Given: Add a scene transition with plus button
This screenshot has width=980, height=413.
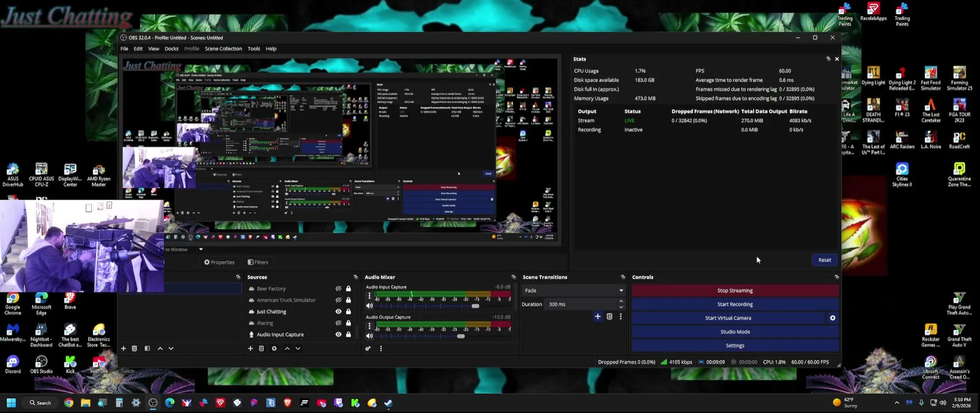Looking at the screenshot, I should (x=598, y=316).
